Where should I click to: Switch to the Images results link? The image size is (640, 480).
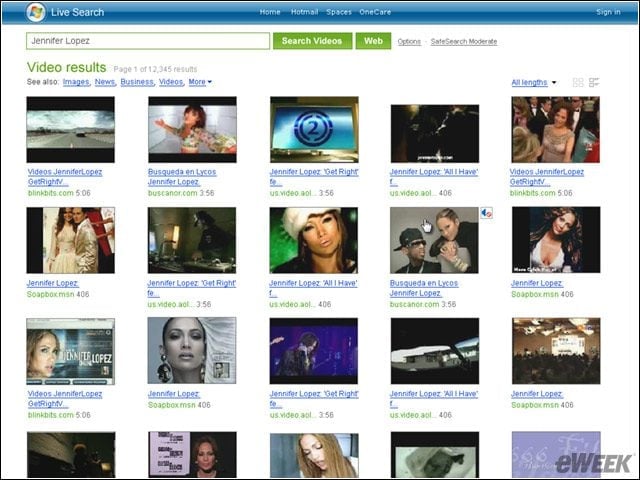click(x=76, y=82)
